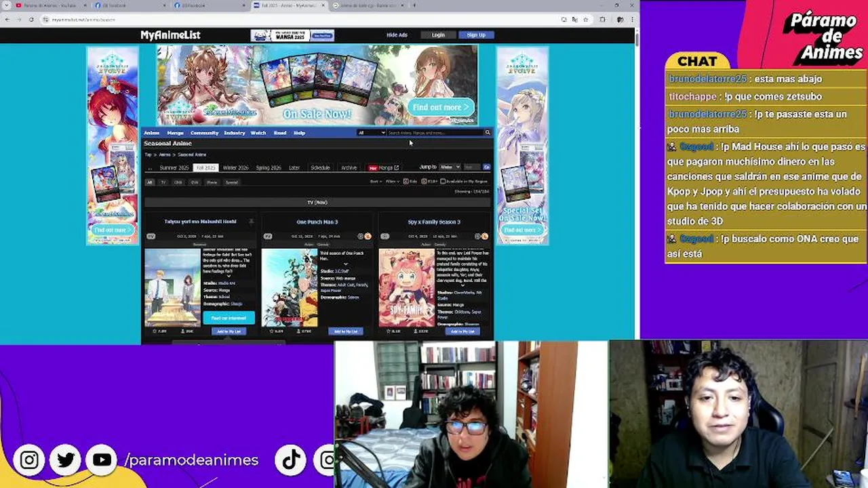Click the One Punch Man 3 poster
This screenshot has height=488, width=868.
point(290,287)
